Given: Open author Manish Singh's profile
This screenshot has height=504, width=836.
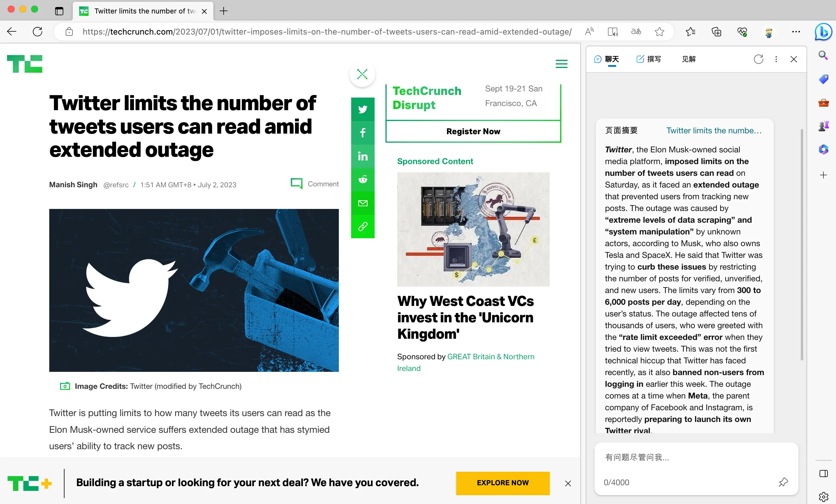Looking at the screenshot, I should click(x=73, y=185).
